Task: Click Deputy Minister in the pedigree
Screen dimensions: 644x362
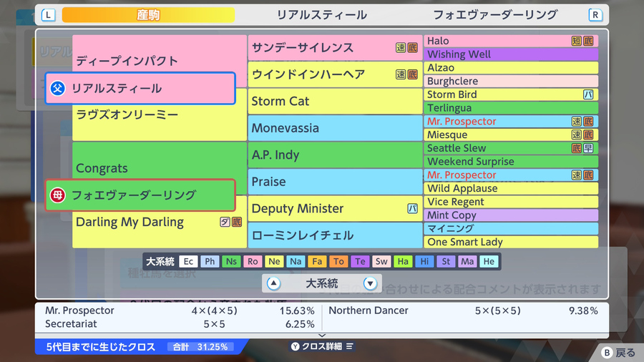Action: coord(335,208)
